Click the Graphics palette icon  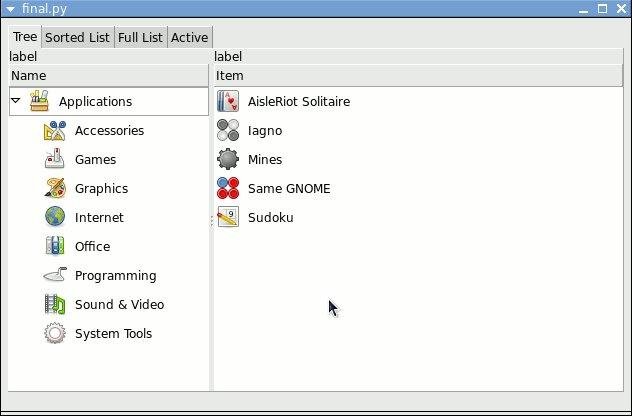(x=55, y=189)
